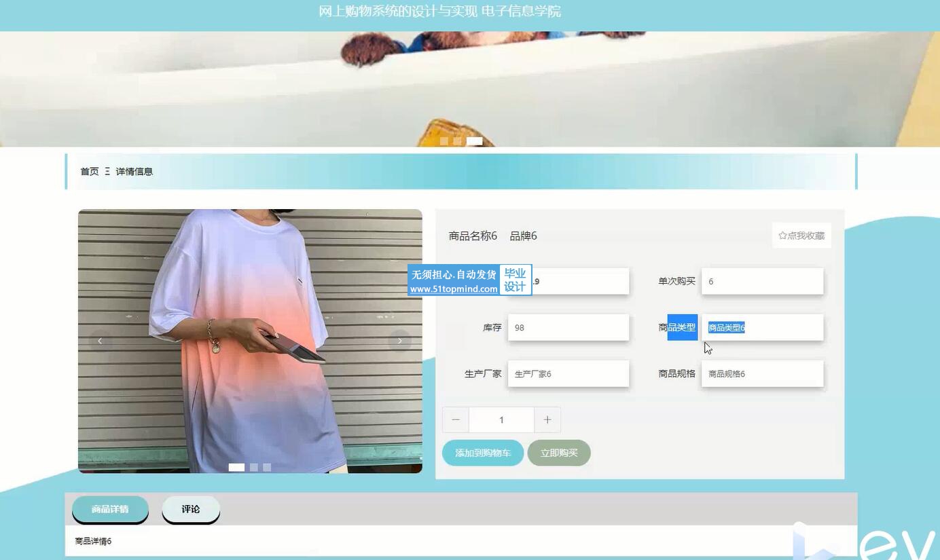Image resolution: width=940 pixels, height=560 pixels.
Task: Click the site header title 网上购物系统的设计与实现
Action: (398, 11)
